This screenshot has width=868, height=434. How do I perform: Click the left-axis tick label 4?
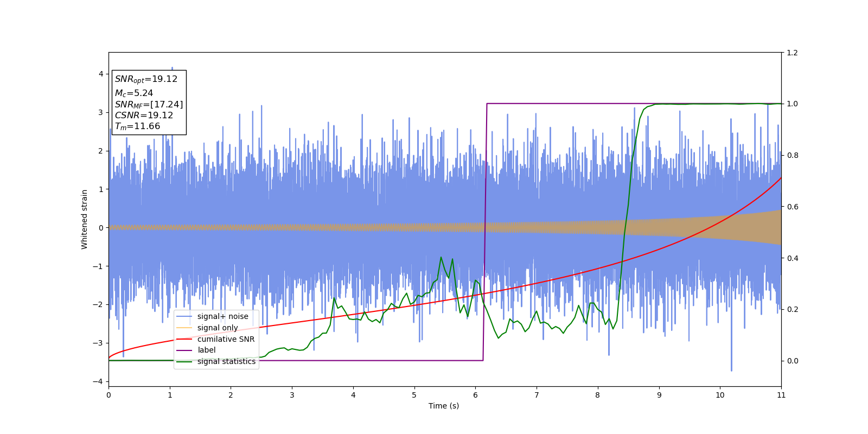coord(101,74)
